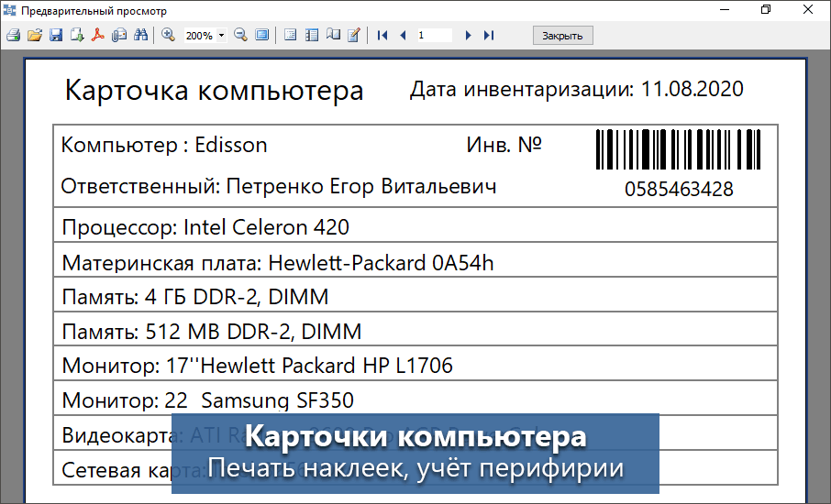Toggle the thumbnails panel icon
This screenshot has width=831, height=504.
click(x=312, y=36)
